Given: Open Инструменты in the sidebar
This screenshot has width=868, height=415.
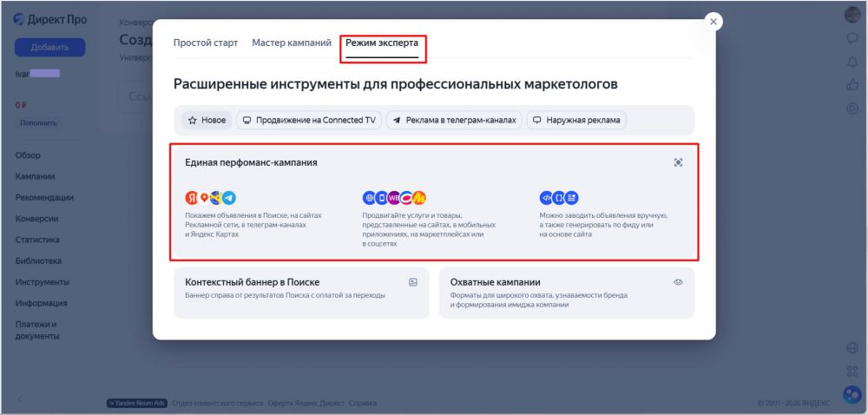Looking at the screenshot, I should (x=43, y=281).
